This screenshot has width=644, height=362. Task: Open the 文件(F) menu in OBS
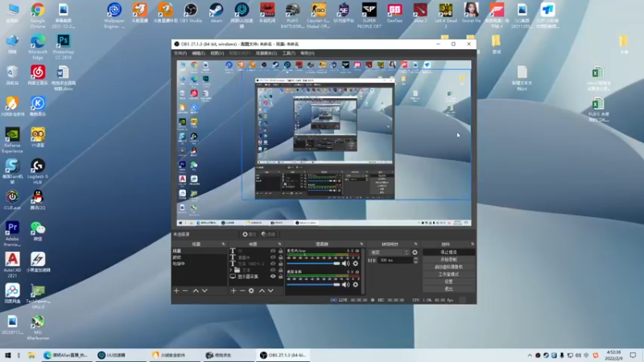click(x=180, y=53)
